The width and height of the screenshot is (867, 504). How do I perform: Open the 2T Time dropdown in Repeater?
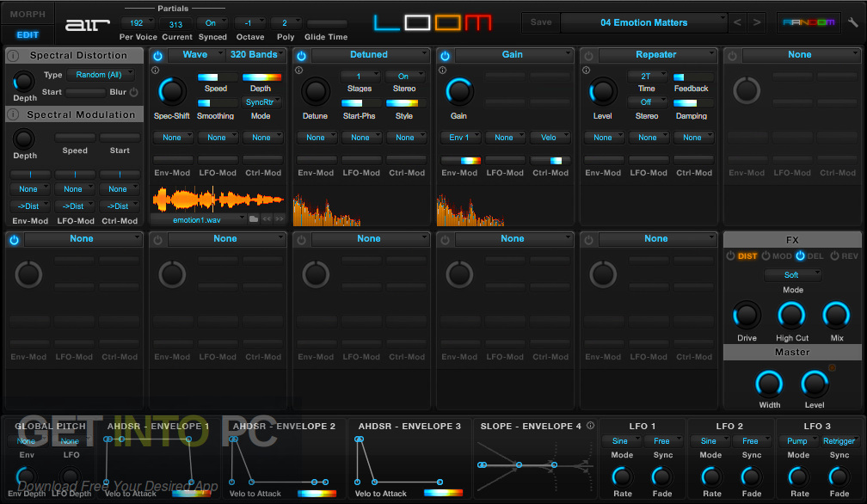[x=647, y=77]
